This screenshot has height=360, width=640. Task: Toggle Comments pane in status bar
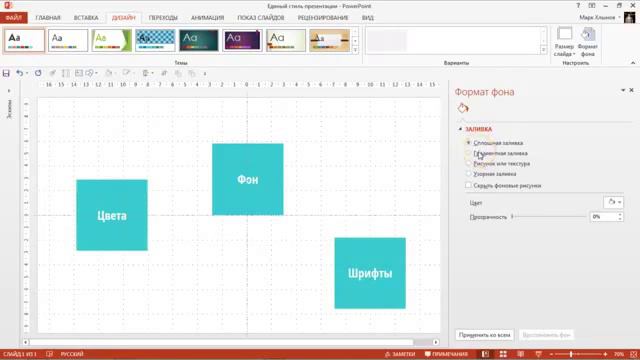[446, 354]
